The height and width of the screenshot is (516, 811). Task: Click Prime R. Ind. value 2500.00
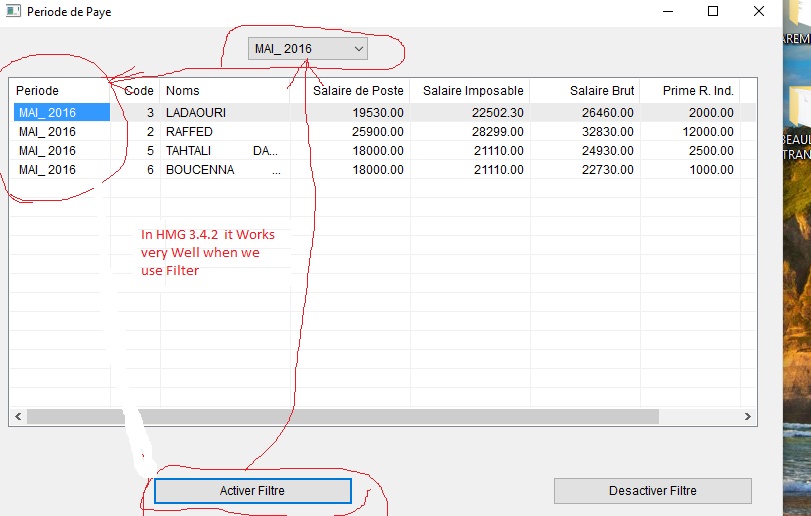coord(711,150)
